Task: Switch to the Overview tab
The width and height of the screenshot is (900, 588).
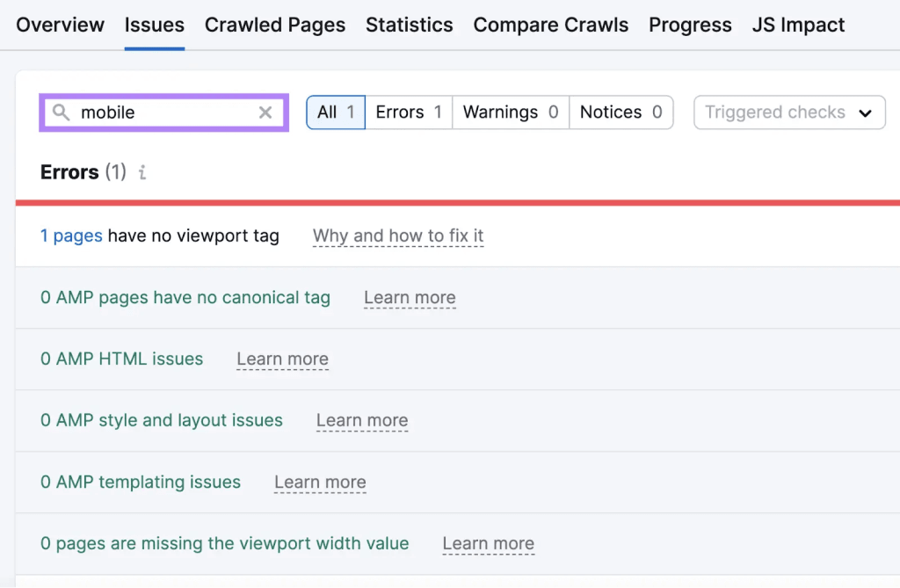Action: click(x=60, y=25)
